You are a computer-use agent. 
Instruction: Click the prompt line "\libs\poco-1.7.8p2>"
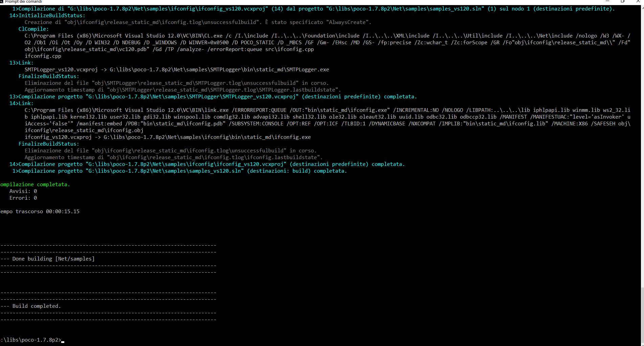[31, 340]
